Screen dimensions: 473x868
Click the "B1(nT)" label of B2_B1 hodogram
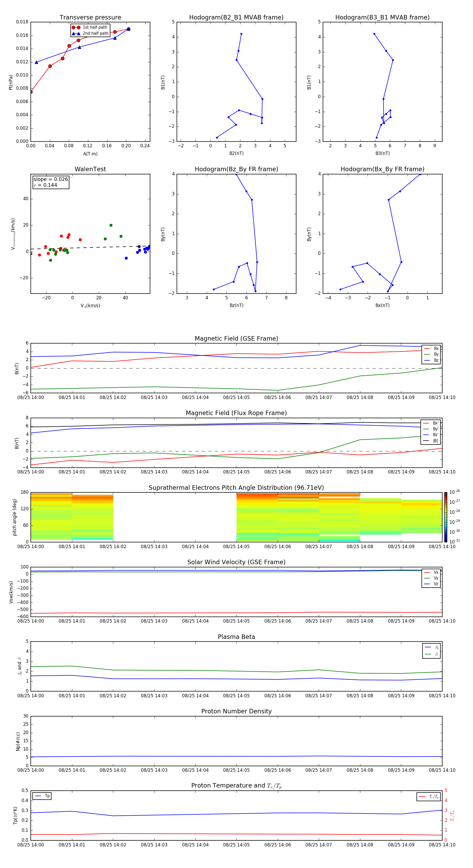[x=163, y=82]
